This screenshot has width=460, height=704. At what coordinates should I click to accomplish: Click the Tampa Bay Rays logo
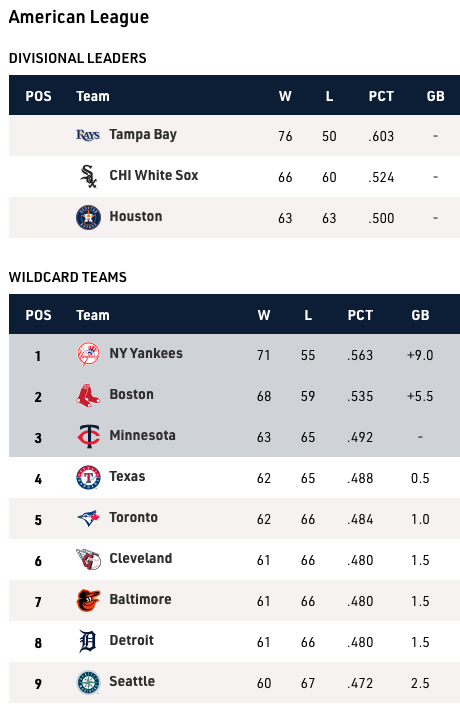(88, 135)
